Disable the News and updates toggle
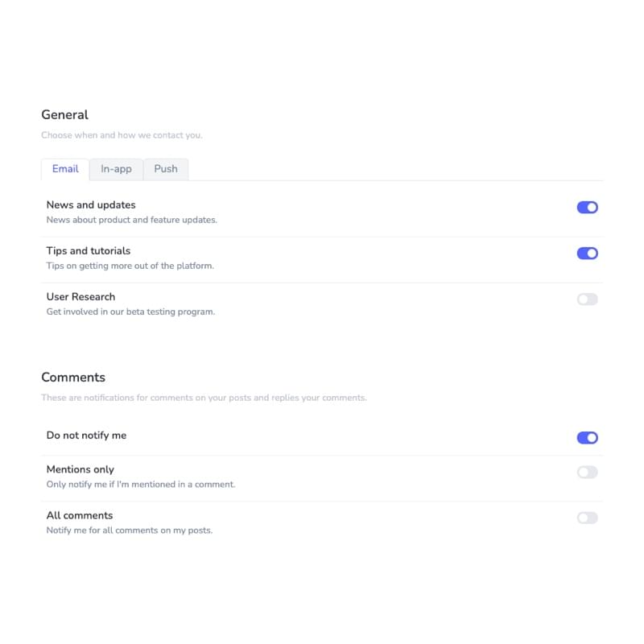 588,208
